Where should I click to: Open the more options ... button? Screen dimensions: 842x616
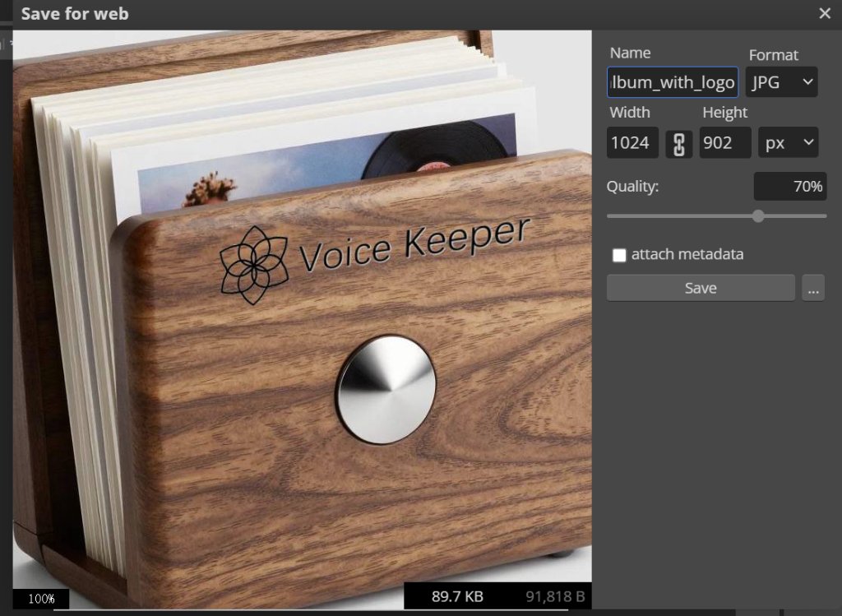point(813,288)
